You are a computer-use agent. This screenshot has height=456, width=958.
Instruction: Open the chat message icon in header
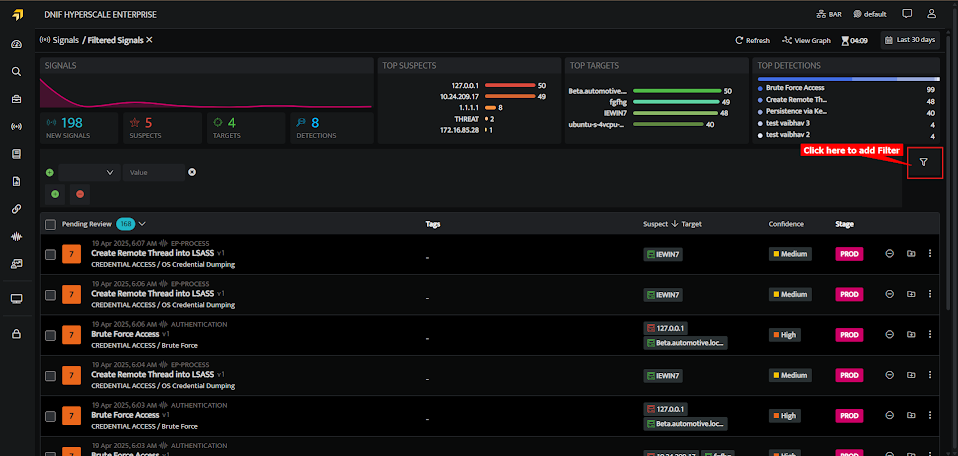tap(907, 13)
